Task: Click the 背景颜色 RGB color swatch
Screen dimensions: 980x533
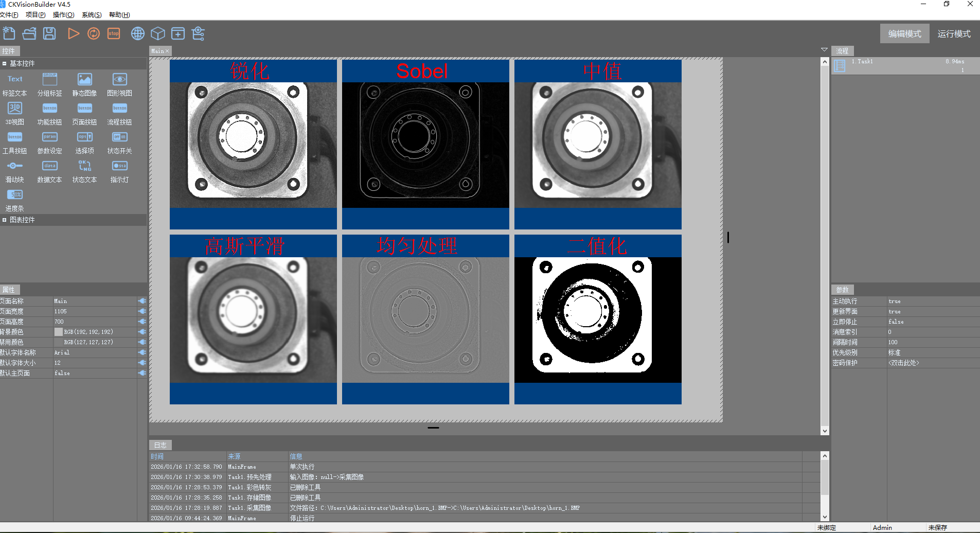Action: tap(59, 332)
